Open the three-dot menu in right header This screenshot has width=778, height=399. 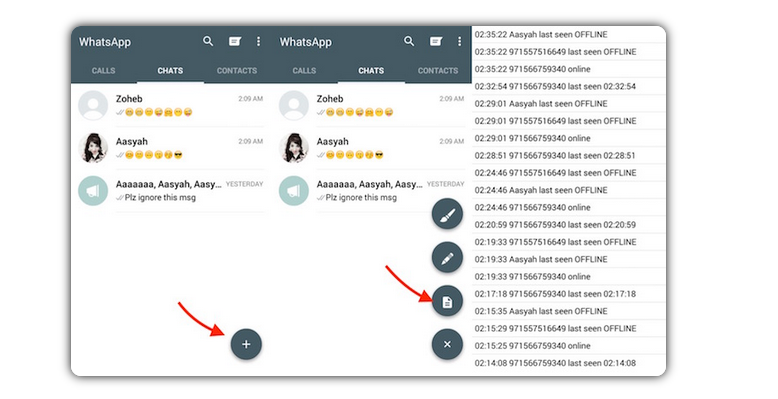tap(459, 41)
